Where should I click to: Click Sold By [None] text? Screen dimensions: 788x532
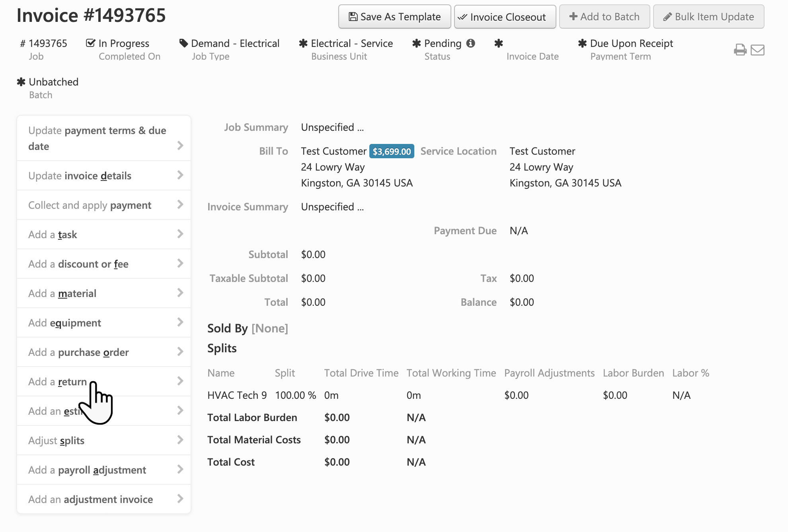tap(248, 328)
